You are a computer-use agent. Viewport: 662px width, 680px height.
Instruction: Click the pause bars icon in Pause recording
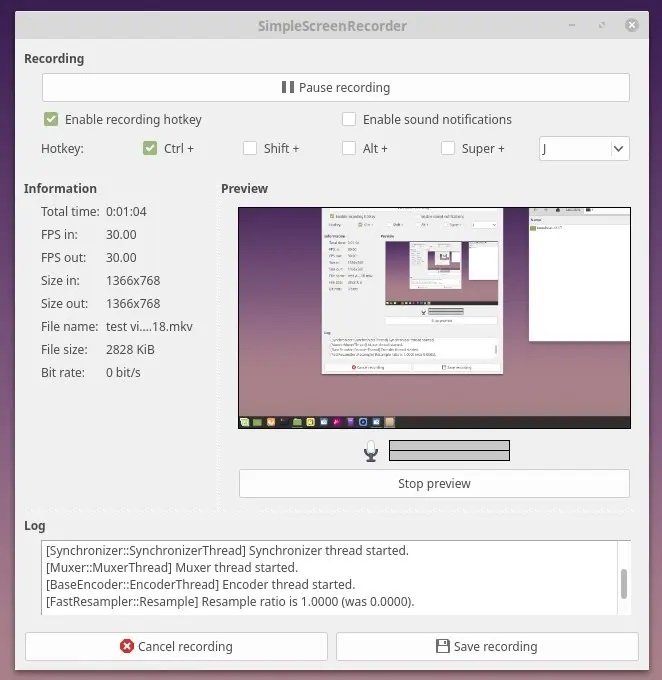pos(288,87)
